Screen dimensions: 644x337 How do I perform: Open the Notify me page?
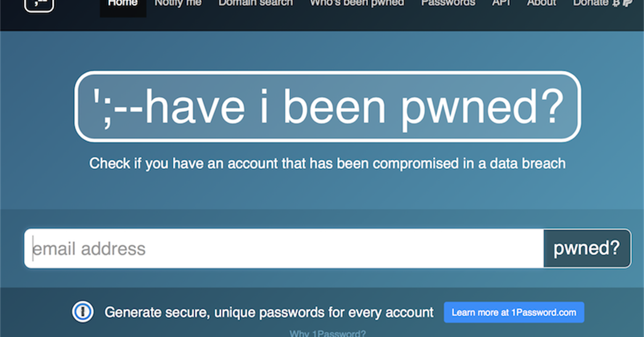[178, 3]
